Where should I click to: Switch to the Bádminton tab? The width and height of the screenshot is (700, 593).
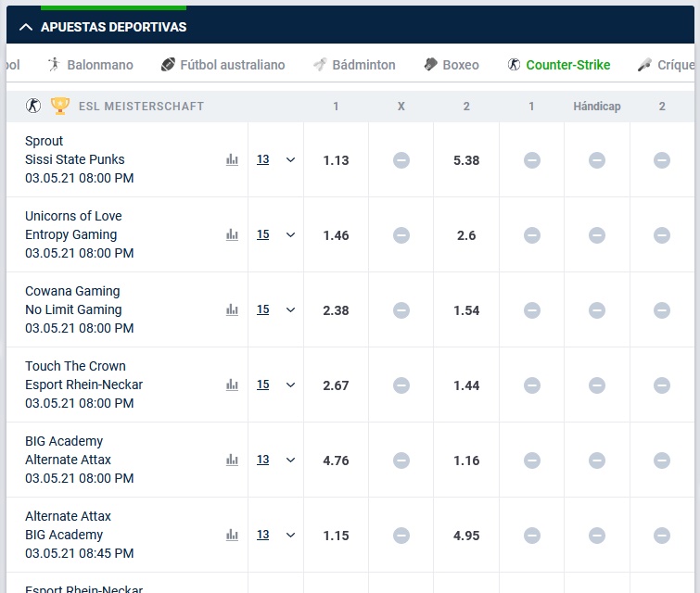(354, 65)
